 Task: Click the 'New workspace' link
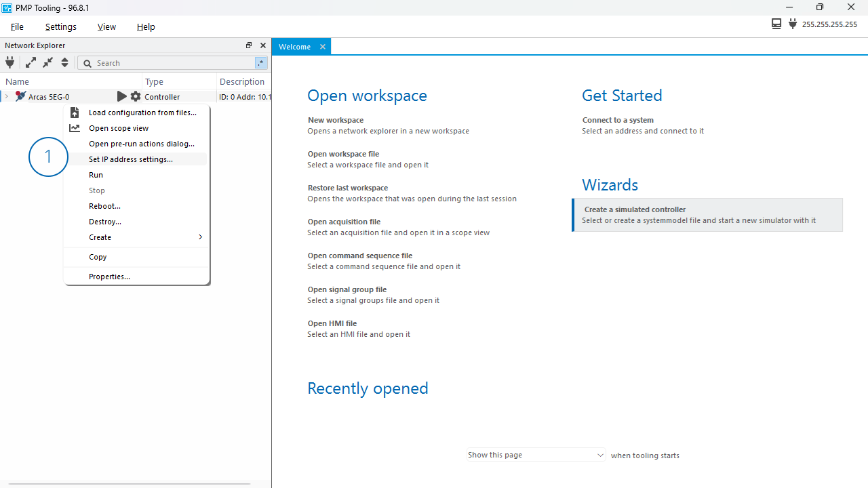click(336, 120)
